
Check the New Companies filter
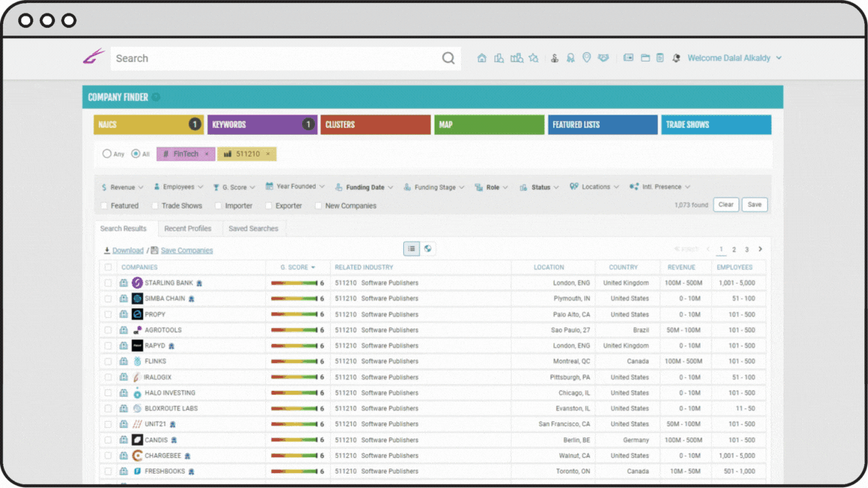319,206
